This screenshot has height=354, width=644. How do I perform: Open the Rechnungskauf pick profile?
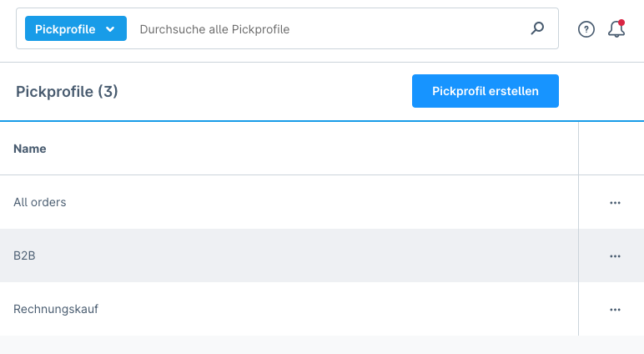pos(56,309)
